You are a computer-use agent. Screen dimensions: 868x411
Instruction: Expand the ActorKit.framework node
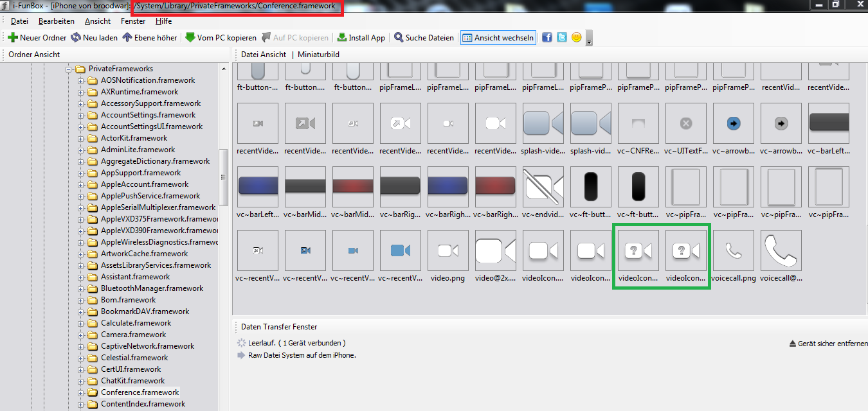coord(81,138)
